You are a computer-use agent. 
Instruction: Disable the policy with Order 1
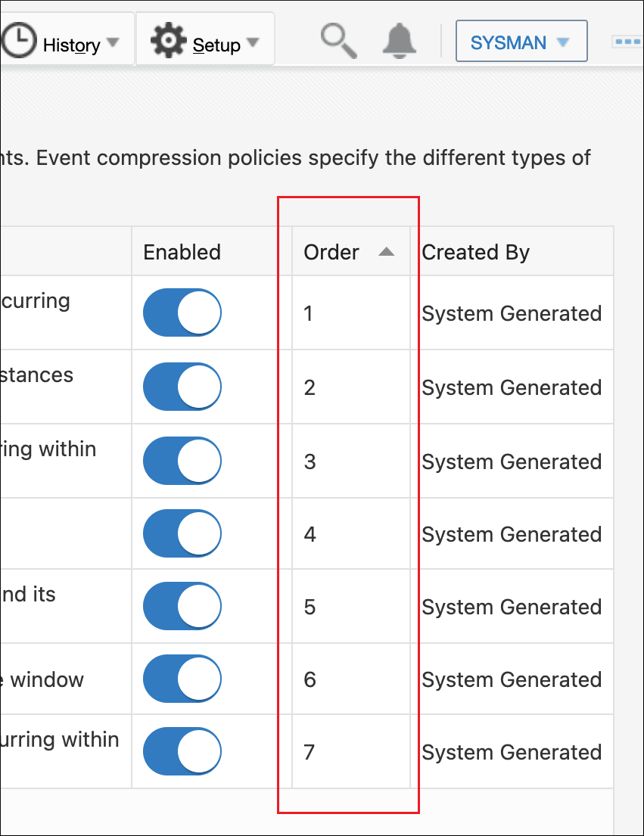point(182,312)
